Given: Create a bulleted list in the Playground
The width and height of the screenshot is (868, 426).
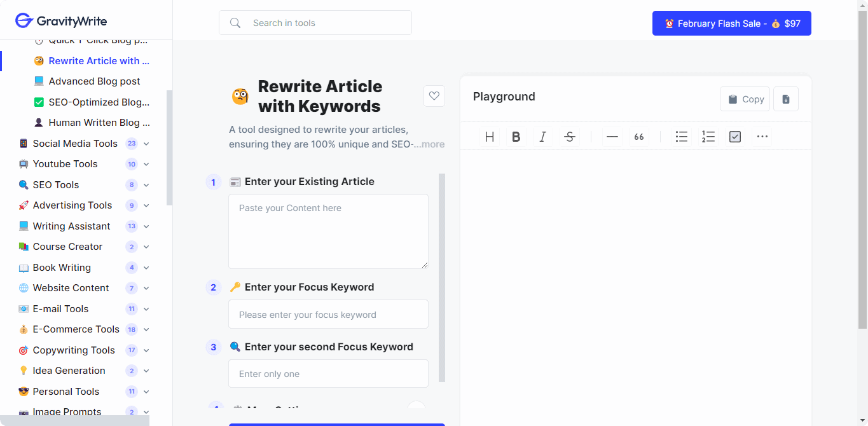Looking at the screenshot, I should click(x=681, y=136).
